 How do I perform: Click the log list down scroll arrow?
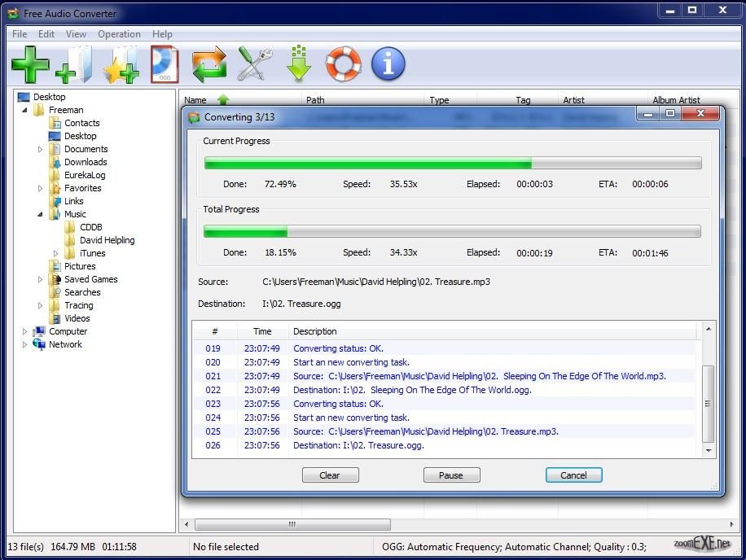(708, 451)
